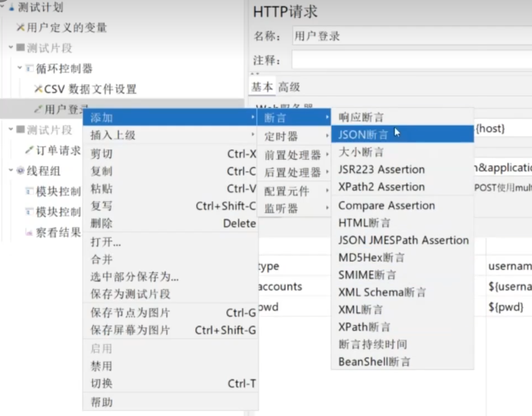532x416 pixels.
Task: Select 选中部分保存为... item
Action: click(170, 277)
